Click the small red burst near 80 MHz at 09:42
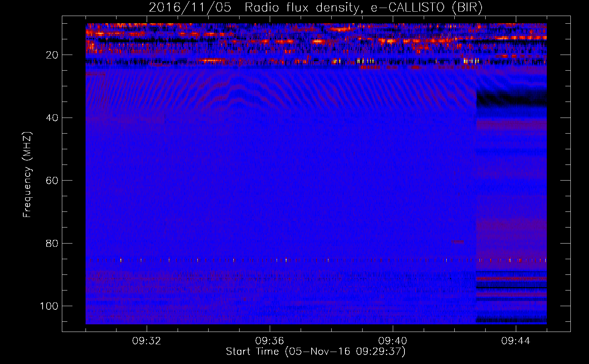Viewport: 589px width, 364px height. coord(457,242)
